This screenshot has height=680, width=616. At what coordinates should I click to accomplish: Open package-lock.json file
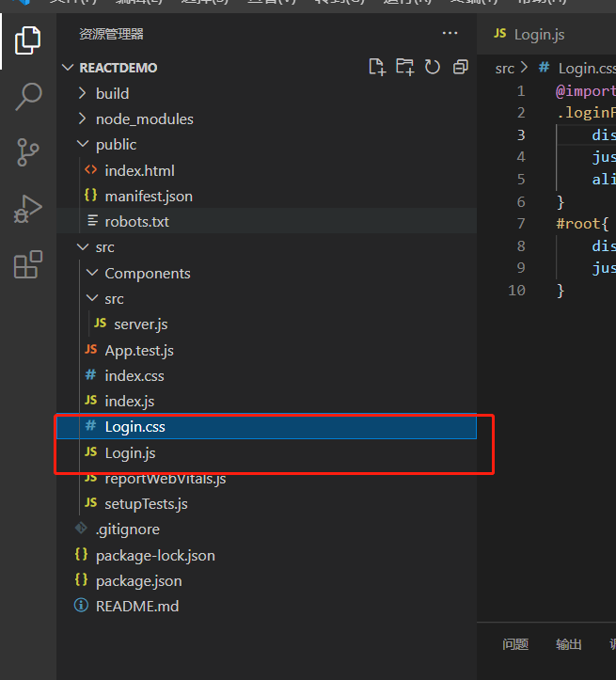coord(266,555)
